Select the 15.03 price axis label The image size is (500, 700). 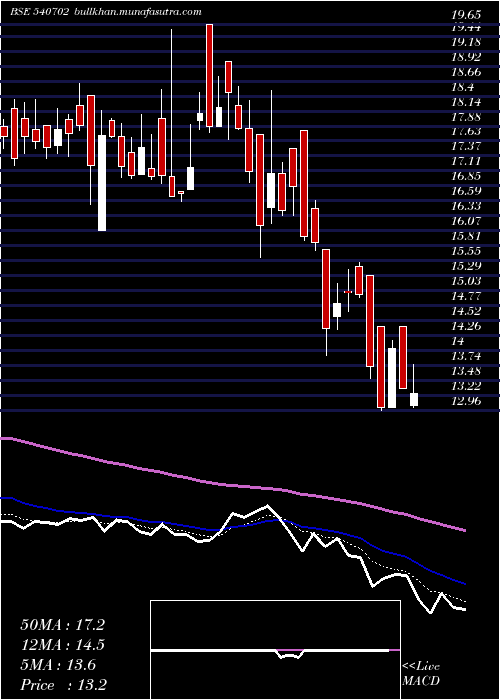[466, 281]
